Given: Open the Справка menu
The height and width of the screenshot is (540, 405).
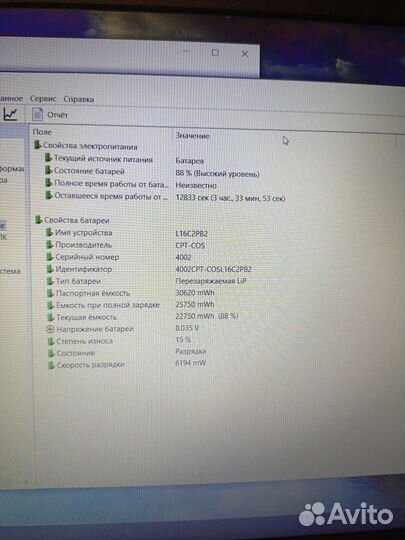Looking at the screenshot, I should 79,99.
